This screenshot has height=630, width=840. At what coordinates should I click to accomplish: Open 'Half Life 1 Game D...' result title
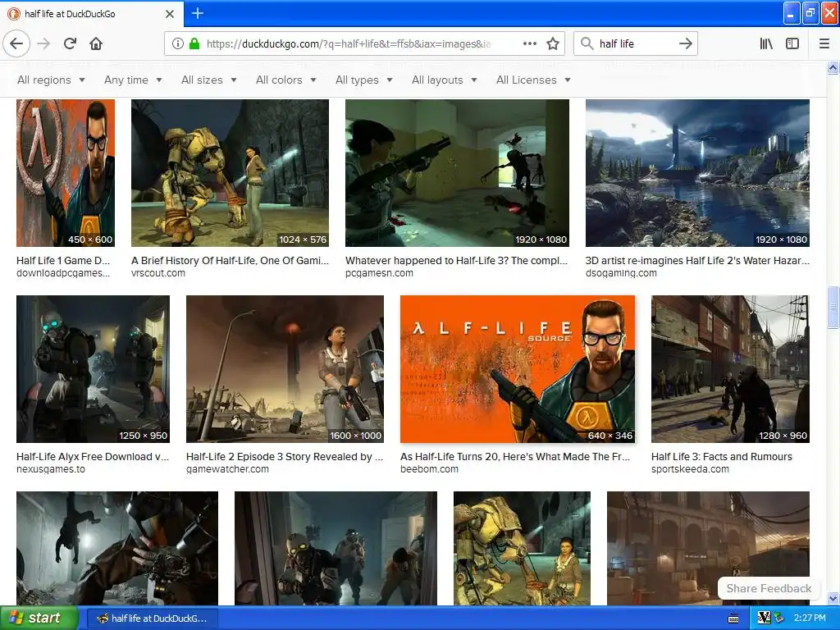coord(63,260)
